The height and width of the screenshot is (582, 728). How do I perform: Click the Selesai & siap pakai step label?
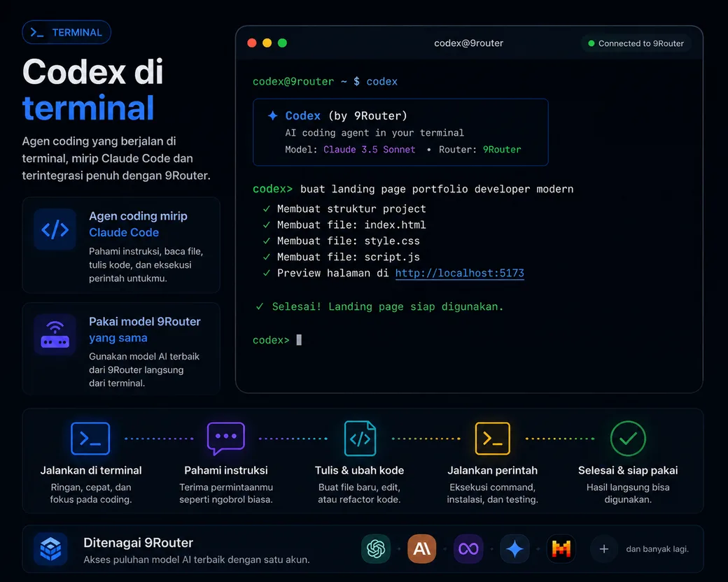(x=628, y=470)
